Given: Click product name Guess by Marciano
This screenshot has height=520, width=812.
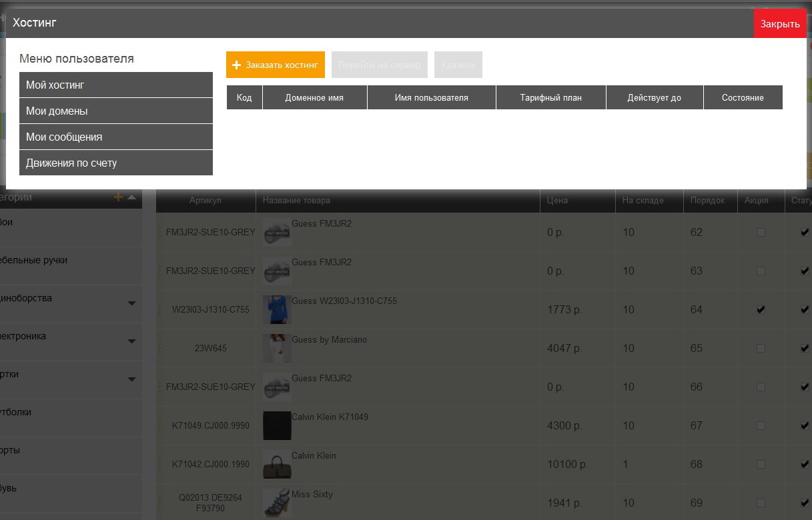Looking at the screenshot, I should tap(329, 340).
